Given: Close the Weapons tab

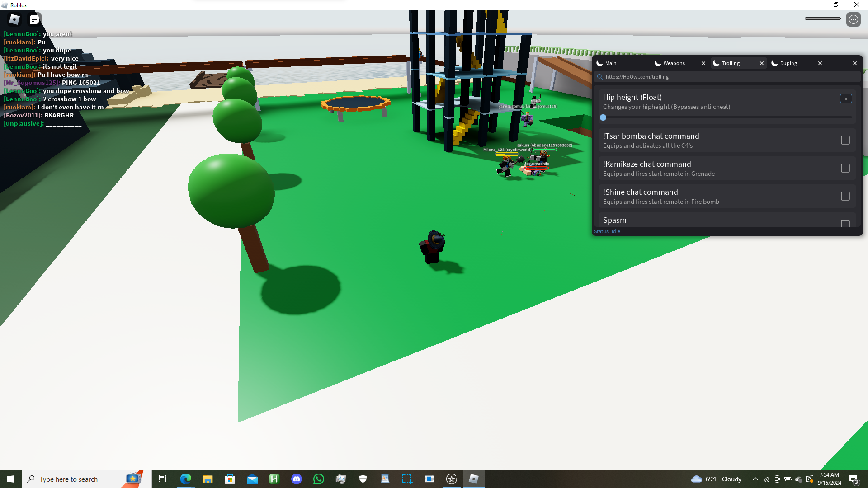Looking at the screenshot, I should (x=703, y=63).
